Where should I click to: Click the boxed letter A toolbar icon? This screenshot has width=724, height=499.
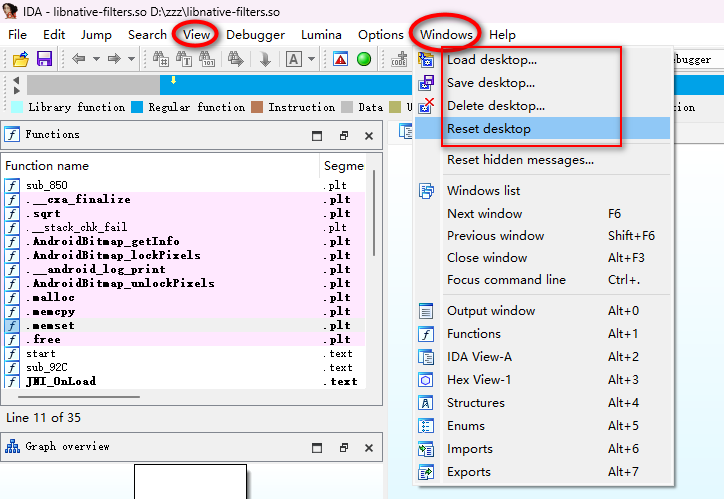tap(294, 59)
